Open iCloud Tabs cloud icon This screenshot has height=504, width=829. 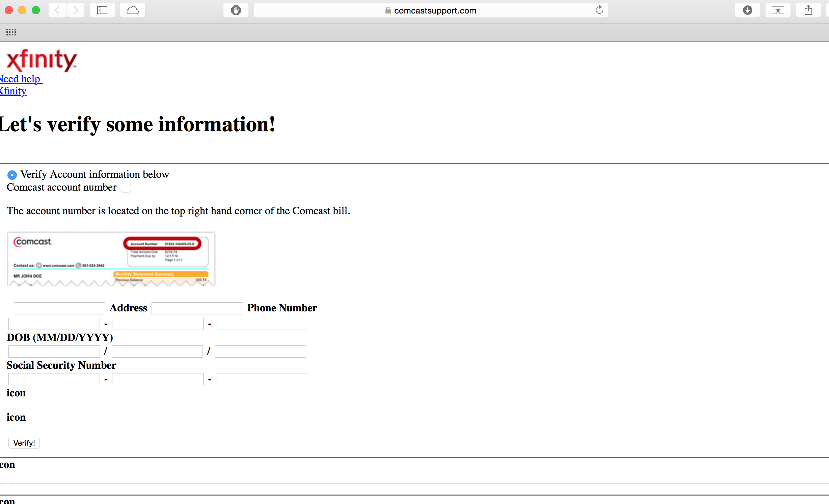tap(132, 10)
